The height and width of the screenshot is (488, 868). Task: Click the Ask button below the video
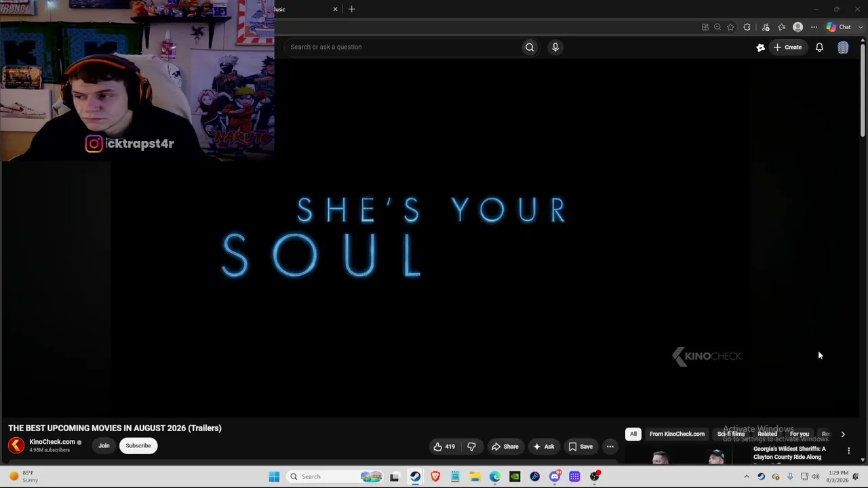544,447
